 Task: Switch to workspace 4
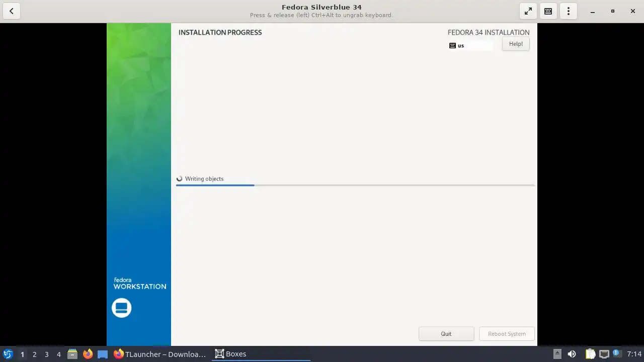click(x=58, y=354)
